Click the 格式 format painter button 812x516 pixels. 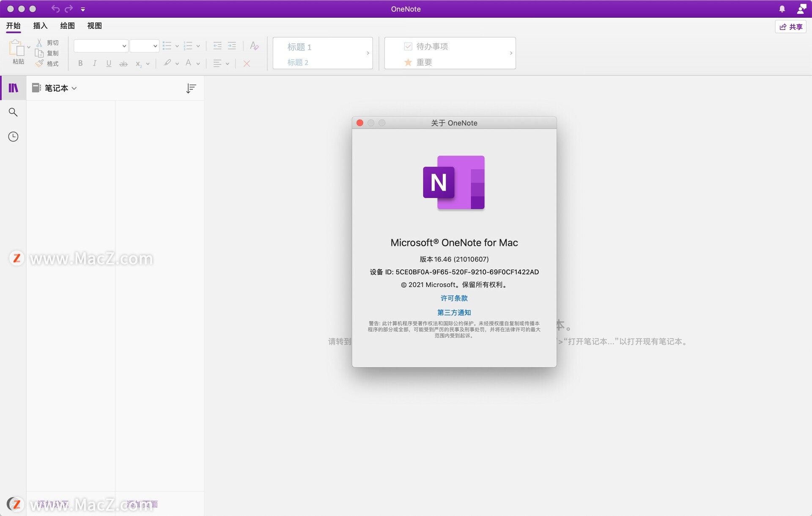(x=47, y=63)
